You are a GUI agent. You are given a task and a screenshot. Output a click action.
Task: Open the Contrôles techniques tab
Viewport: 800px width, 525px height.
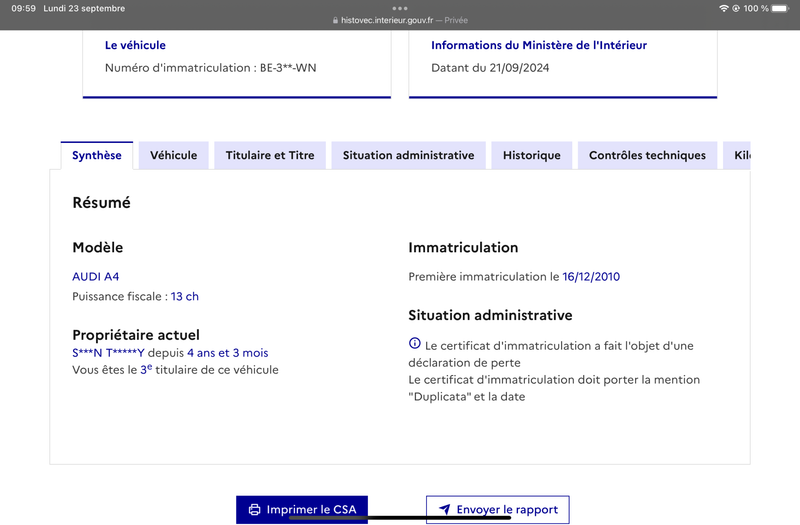point(647,155)
